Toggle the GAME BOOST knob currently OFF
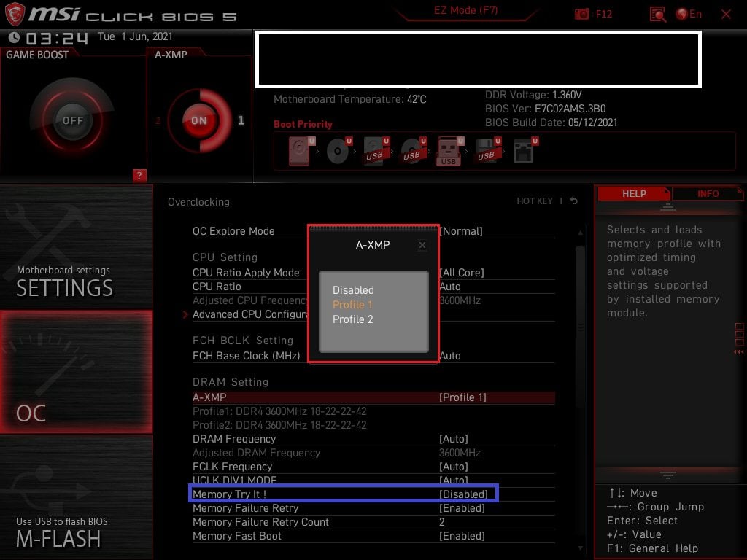 72,120
